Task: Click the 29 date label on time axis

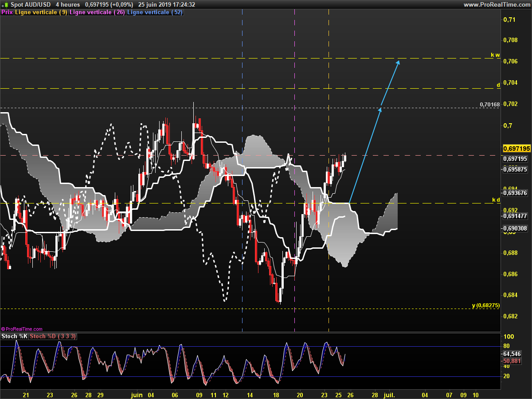Action: point(101,394)
